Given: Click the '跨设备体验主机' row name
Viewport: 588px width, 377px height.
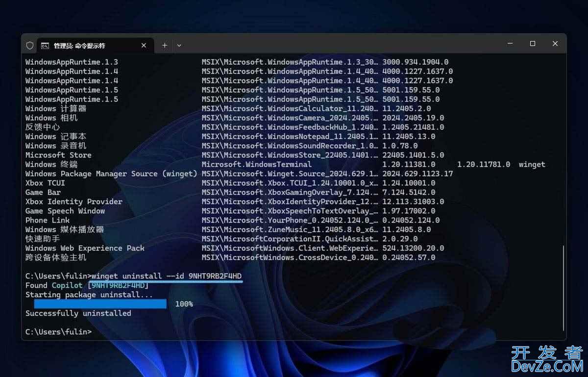Looking at the screenshot, I should pos(56,257).
